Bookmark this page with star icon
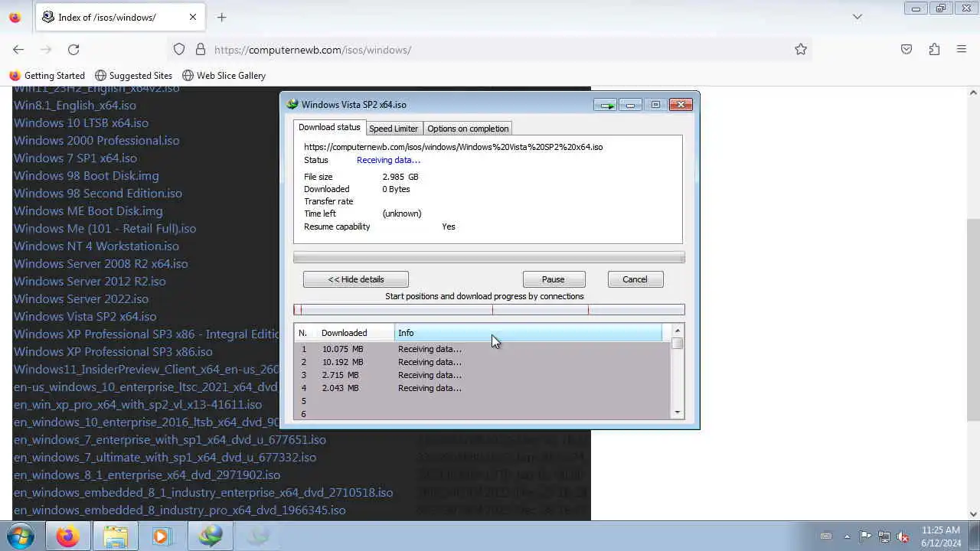The width and height of the screenshot is (980, 551). pos(801,49)
